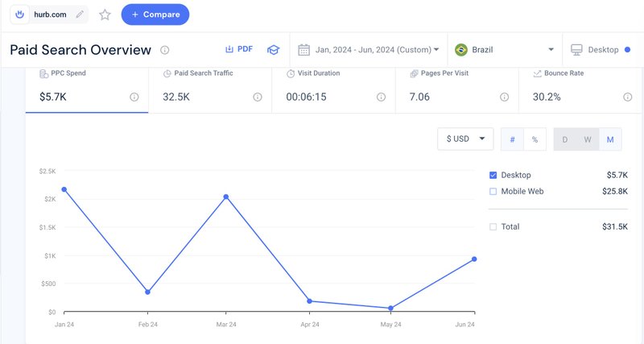Check the Mobile Web series checkbox

pyautogui.click(x=493, y=192)
